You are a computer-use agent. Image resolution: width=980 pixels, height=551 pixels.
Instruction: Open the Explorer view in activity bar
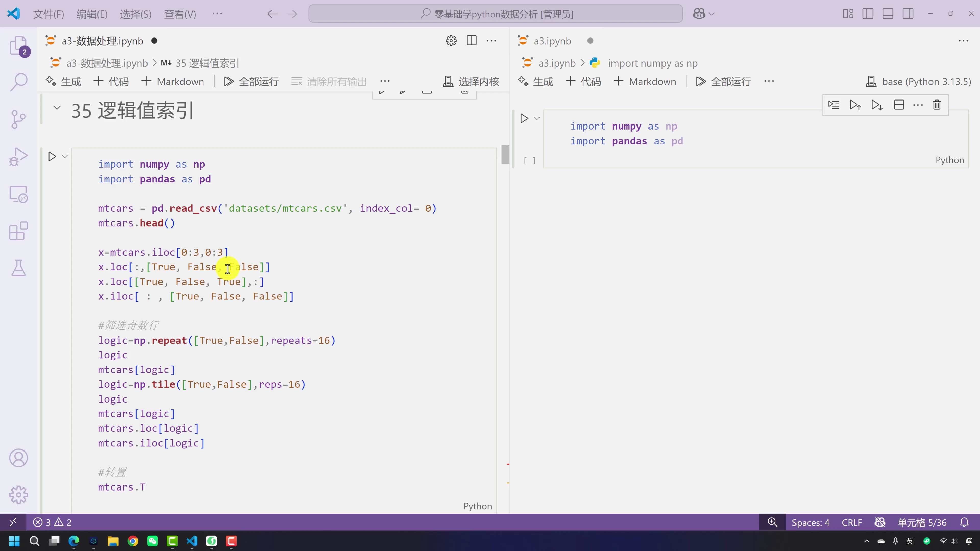(18, 46)
